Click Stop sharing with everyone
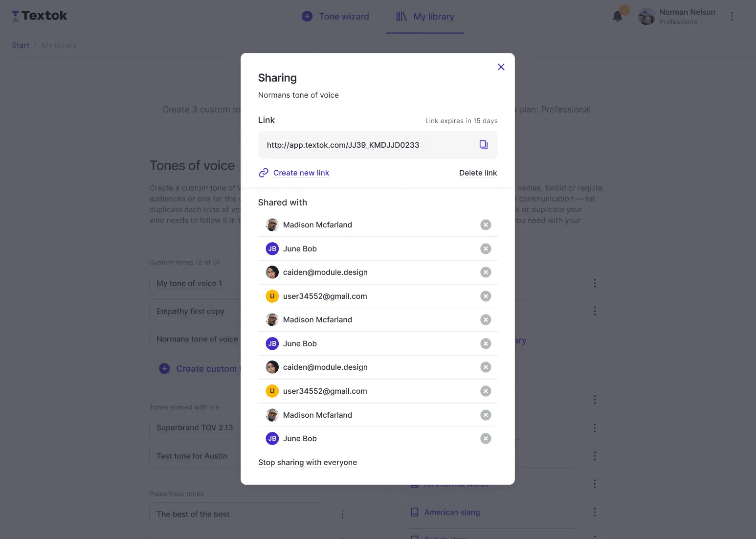The height and width of the screenshot is (539, 756). 308,462
